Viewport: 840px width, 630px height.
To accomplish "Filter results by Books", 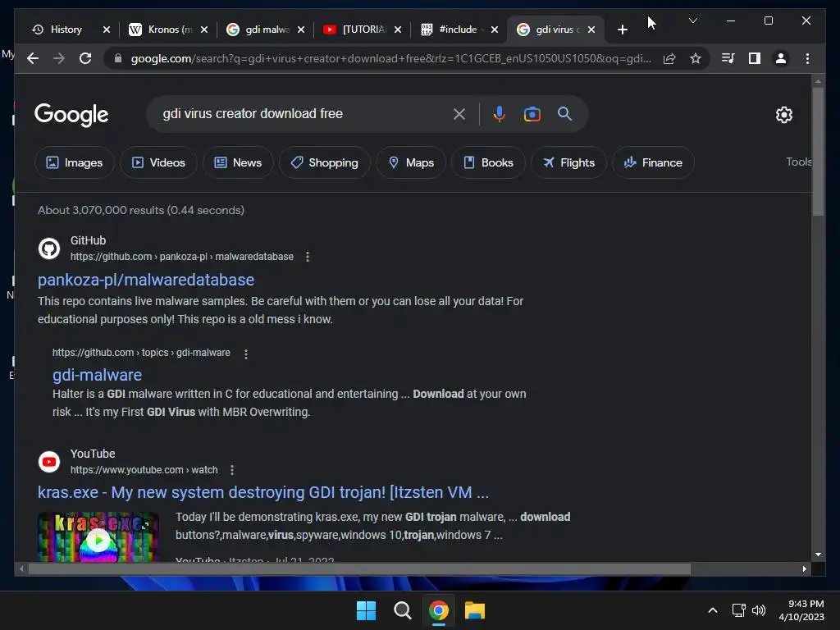I will 488,162.
